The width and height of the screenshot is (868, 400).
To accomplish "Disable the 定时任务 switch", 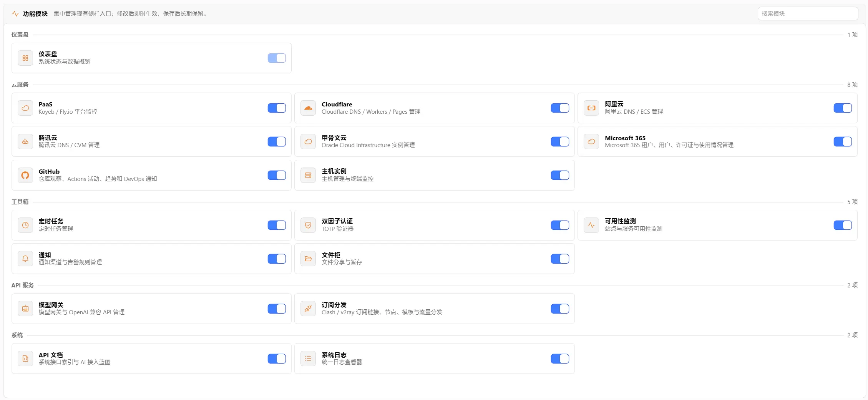I will [277, 225].
